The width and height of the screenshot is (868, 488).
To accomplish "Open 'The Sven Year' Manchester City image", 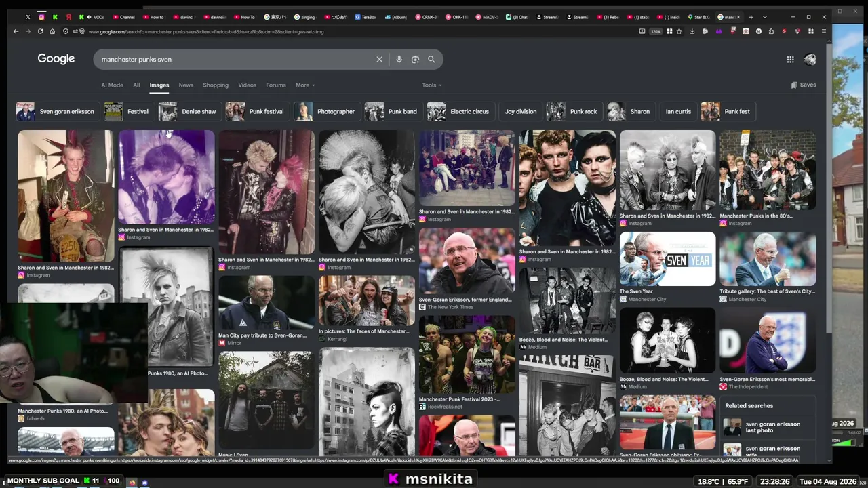I will (x=667, y=260).
